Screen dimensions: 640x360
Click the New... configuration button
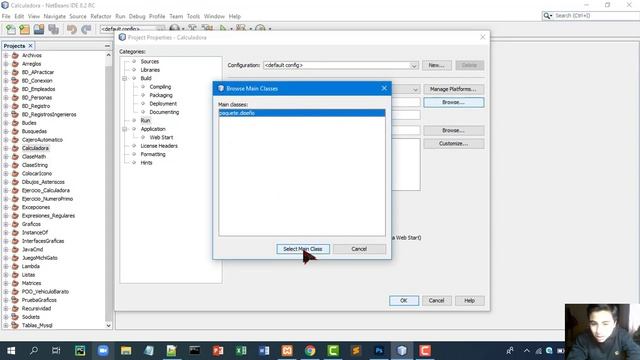point(437,65)
